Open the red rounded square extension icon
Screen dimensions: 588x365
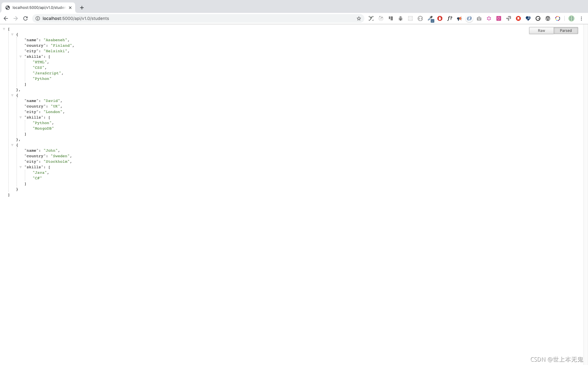[x=518, y=18]
